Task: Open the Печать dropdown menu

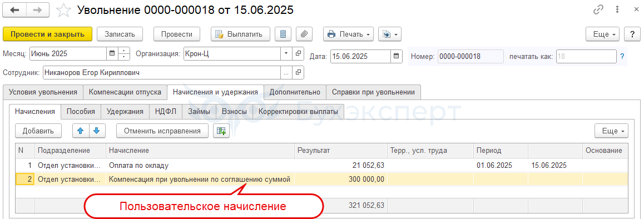Action: [x=348, y=34]
